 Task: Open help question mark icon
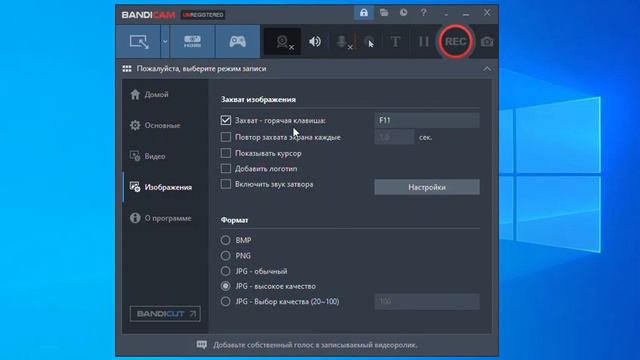[x=424, y=13]
